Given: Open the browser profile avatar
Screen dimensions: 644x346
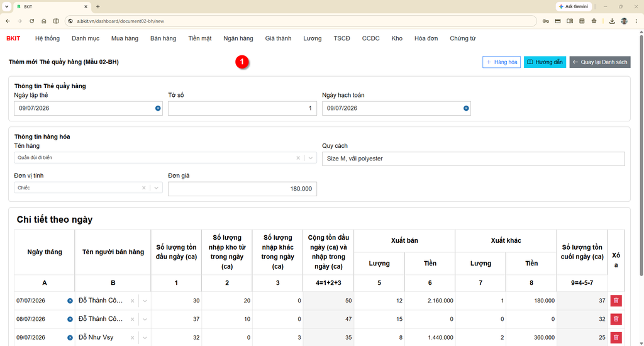Looking at the screenshot, I should [x=625, y=21].
